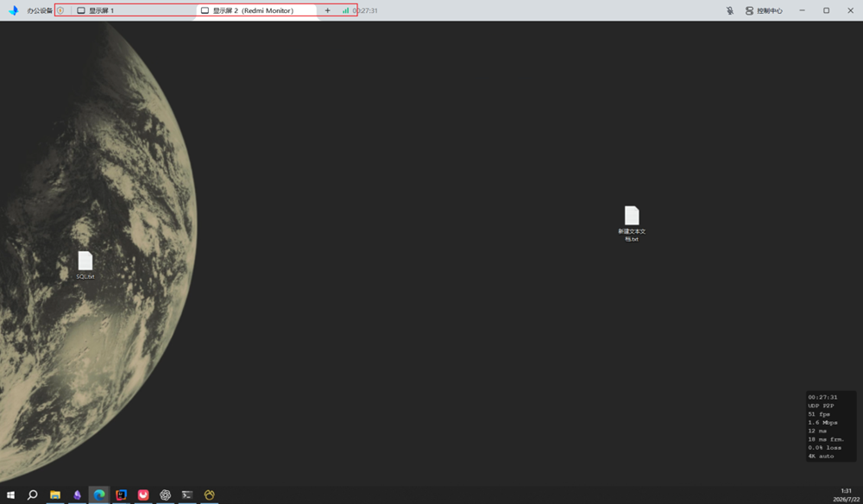Minimize the remote desktop window
The height and width of the screenshot is (504, 863).
(802, 10)
